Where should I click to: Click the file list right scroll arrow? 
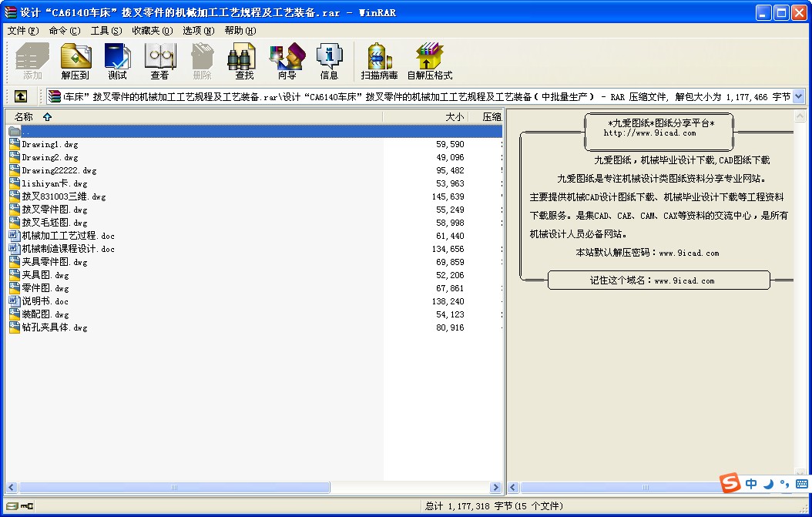click(x=495, y=488)
